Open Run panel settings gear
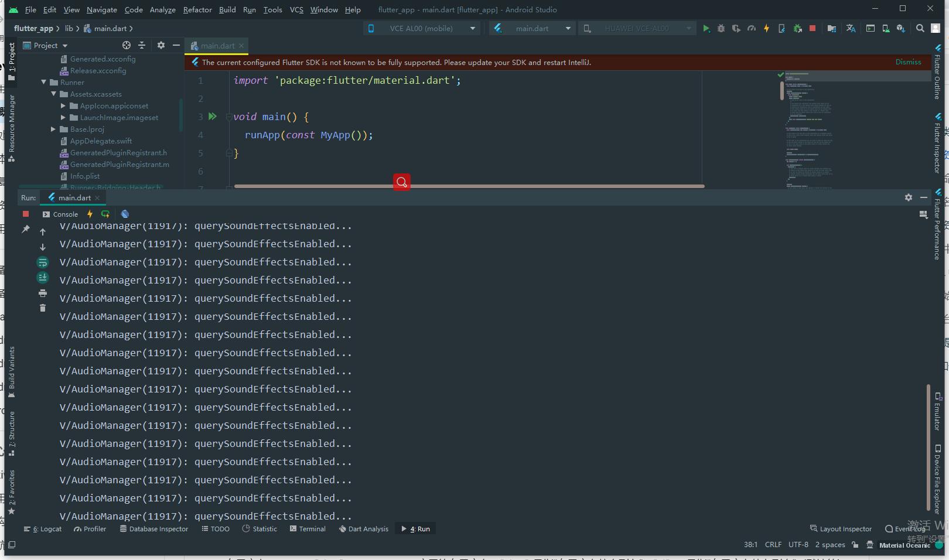The width and height of the screenshot is (949, 560). 909,198
